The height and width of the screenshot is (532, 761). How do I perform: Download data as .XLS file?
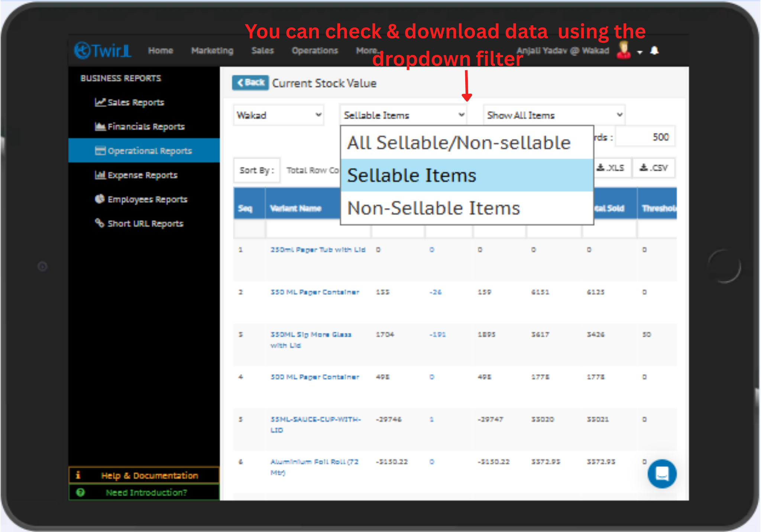pos(611,168)
